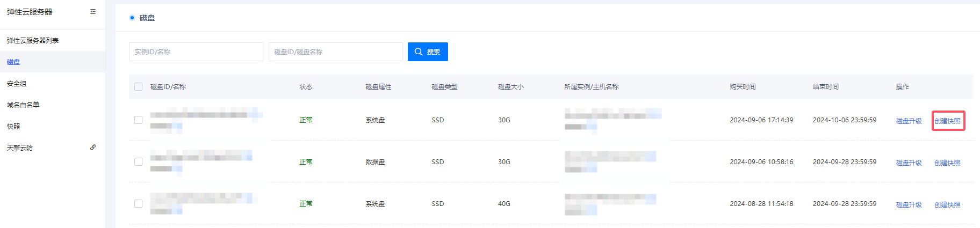Go to 域名白名单 page
Screen dimensions: 980x228
(23, 105)
